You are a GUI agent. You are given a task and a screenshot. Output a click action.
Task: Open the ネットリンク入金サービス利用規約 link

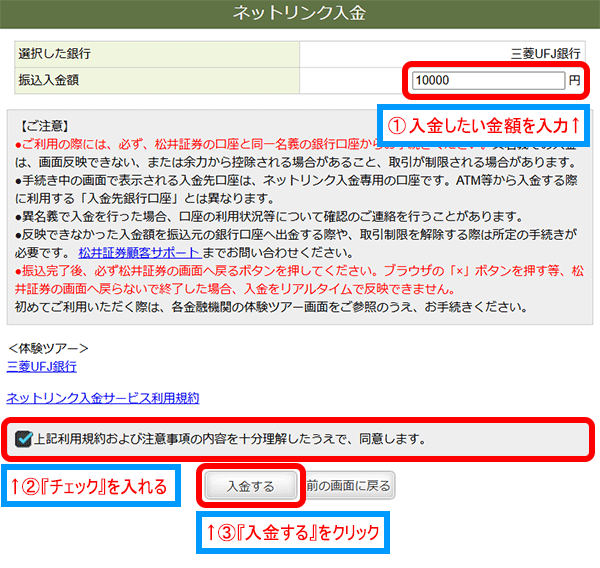coord(102,397)
